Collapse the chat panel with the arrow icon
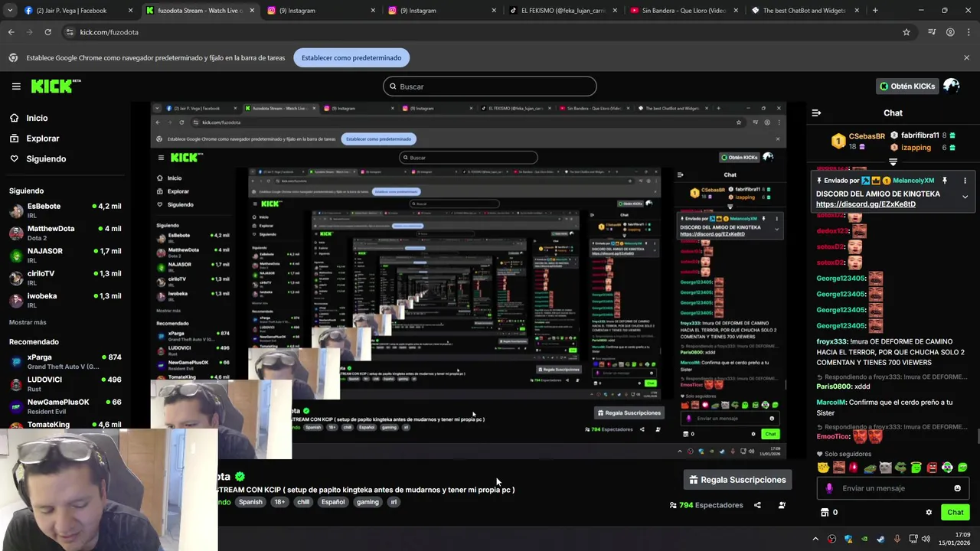 pos(816,112)
